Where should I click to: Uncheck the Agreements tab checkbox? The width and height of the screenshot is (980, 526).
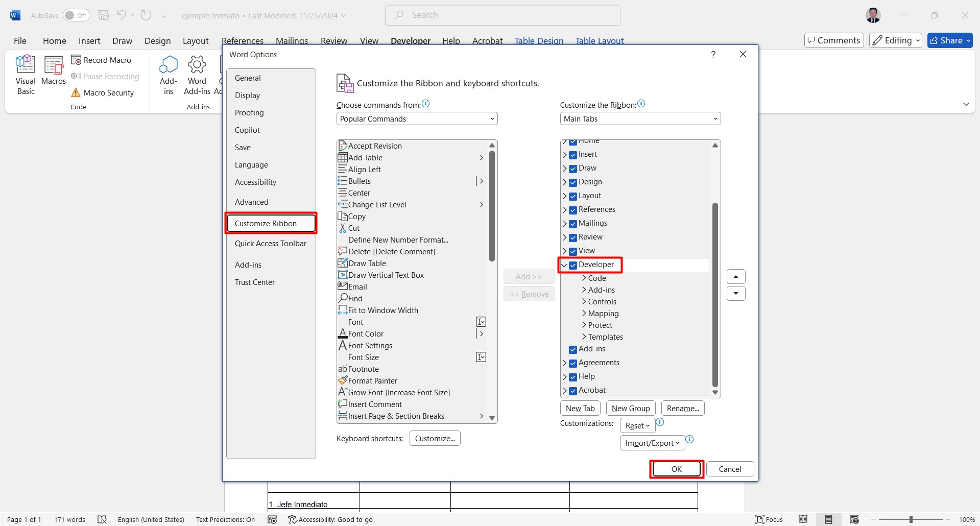tap(573, 363)
